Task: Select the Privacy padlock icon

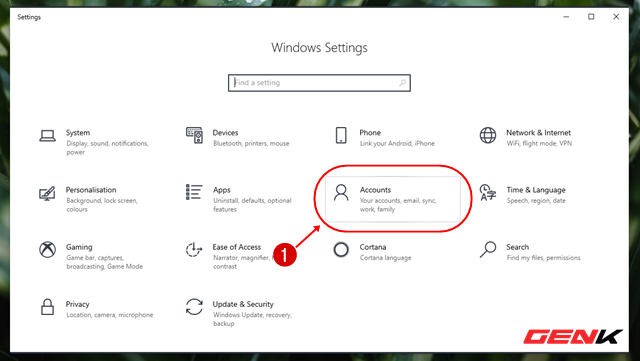Action: pos(47,307)
